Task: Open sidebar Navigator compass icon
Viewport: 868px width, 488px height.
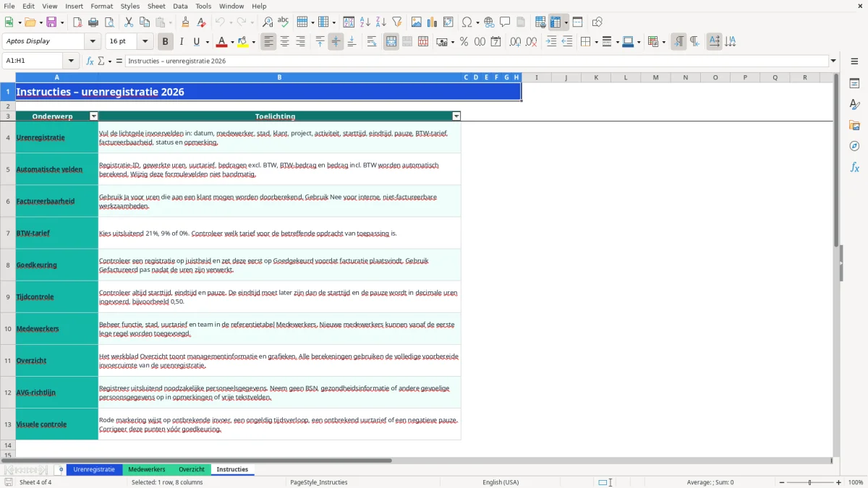Action: click(x=854, y=146)
